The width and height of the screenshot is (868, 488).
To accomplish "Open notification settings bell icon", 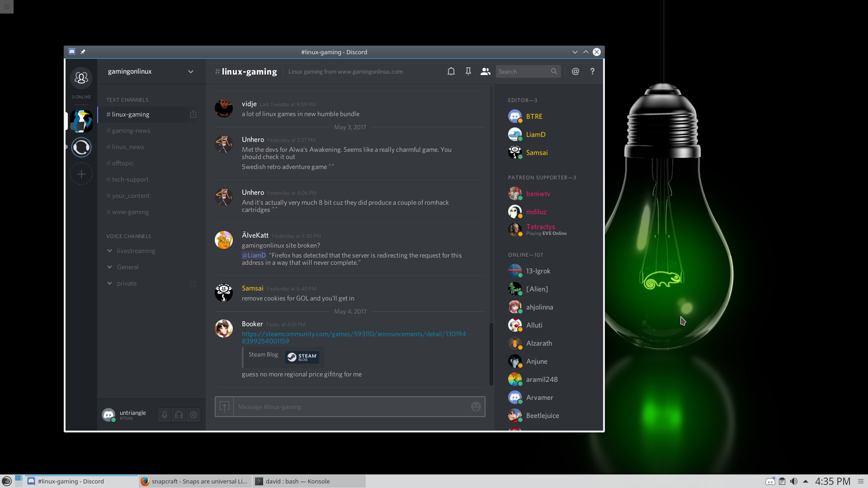I will tap(451, 71).
